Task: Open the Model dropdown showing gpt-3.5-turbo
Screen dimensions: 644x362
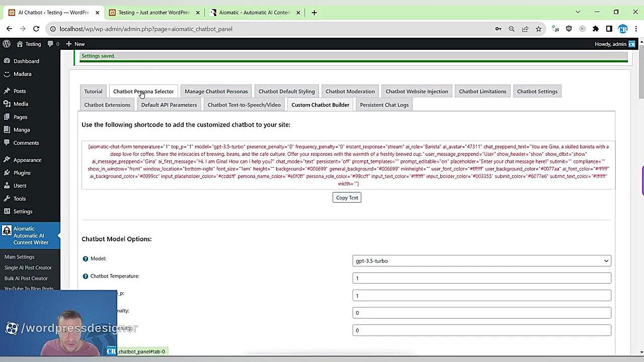Action: 481,261
